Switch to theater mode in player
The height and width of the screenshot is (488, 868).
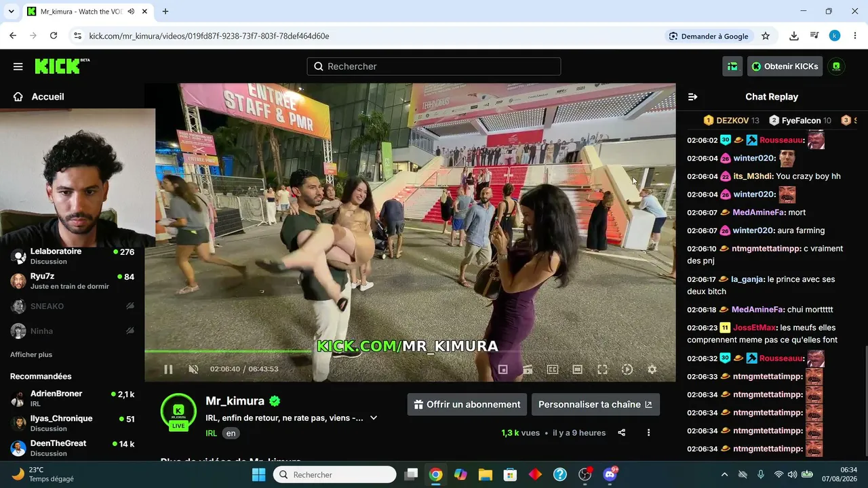point(577,369)
